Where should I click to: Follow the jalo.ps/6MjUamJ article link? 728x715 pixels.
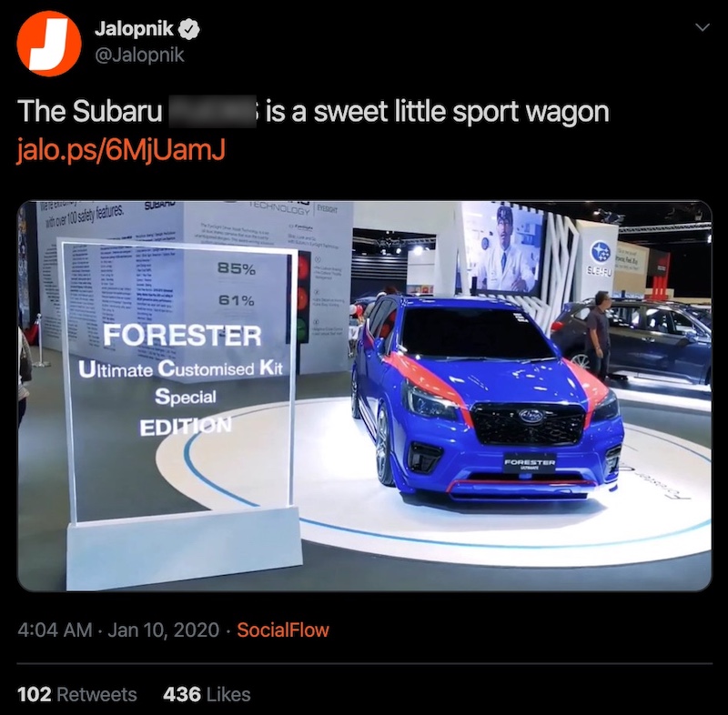121,150
